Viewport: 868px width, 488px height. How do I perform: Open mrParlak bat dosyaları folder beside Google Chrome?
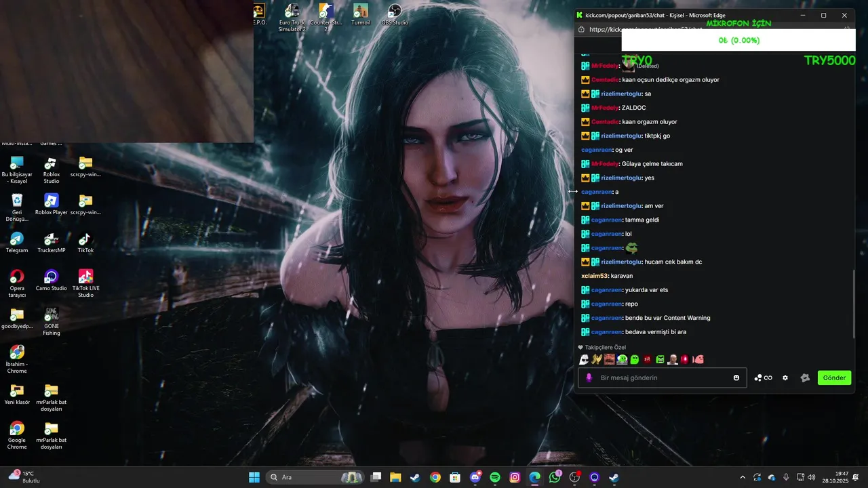pos(52,436)
